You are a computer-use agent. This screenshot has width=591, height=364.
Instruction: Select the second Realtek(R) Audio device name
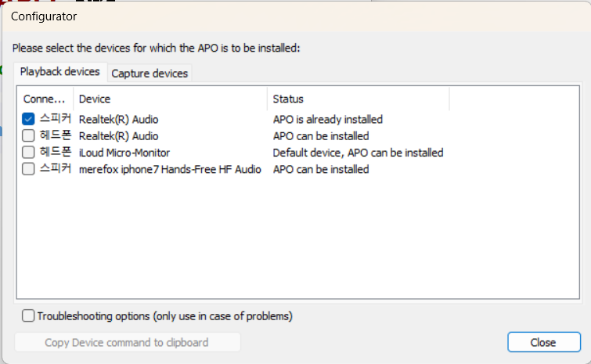tap(118, 136)
